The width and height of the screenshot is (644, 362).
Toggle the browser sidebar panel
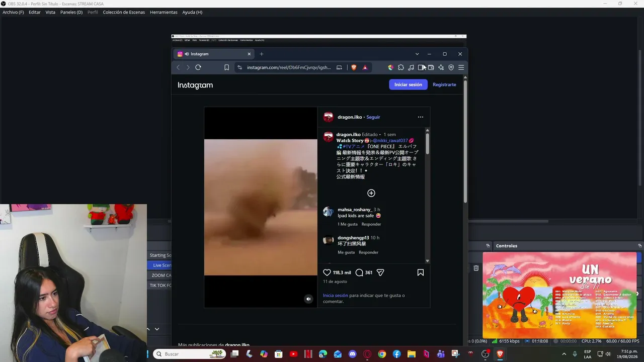(421, 67)
